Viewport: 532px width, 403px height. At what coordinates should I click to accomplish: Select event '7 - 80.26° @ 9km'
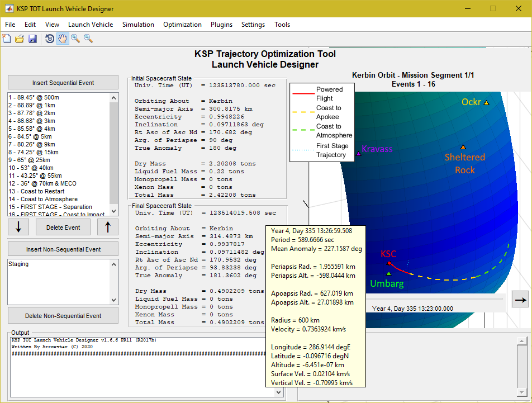(x=59, y=144)
